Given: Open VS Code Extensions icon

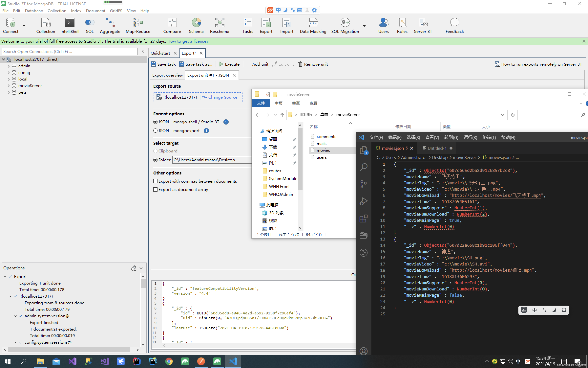Looking at the screenshot, I should (364, 218).
